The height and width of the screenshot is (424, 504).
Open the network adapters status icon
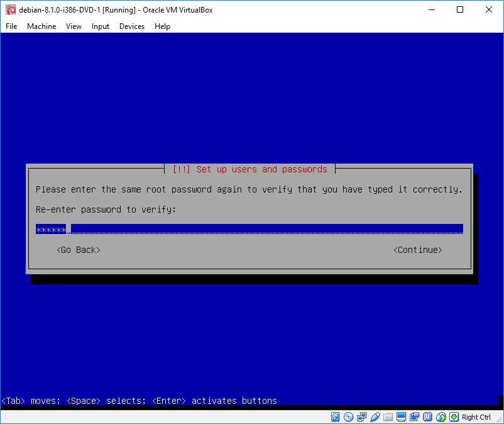pyautogui.click(x=361, y=417)
